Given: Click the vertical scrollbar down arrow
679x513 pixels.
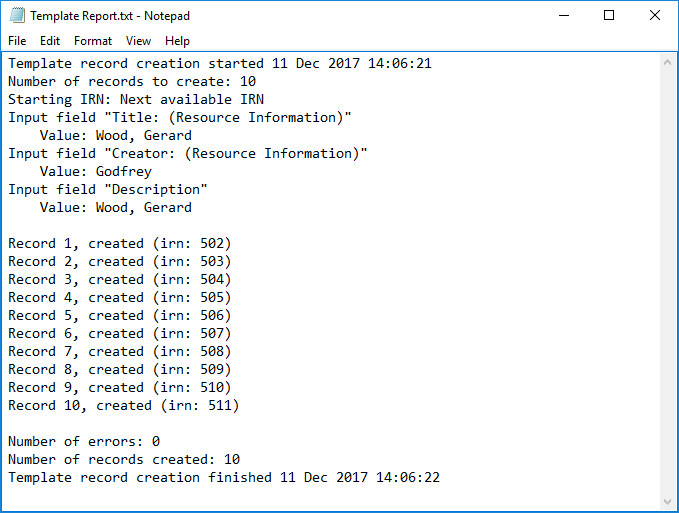Looking at the screenshot, I should point(669,501).
